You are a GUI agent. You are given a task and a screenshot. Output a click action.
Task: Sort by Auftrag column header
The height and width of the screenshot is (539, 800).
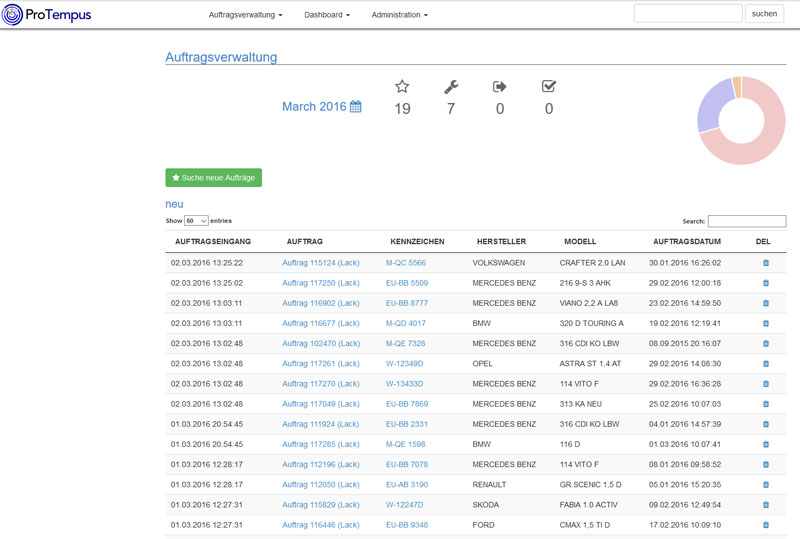tap(305, 241)
